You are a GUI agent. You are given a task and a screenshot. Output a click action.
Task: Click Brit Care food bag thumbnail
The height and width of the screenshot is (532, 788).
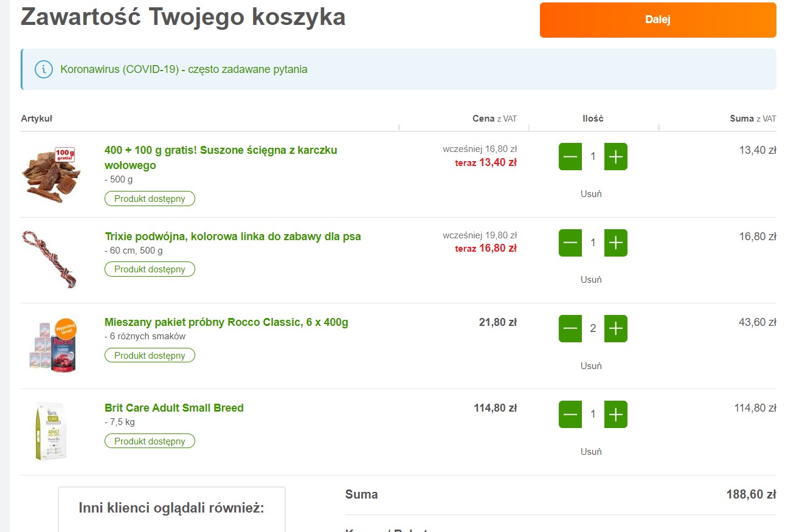(51, 430)
